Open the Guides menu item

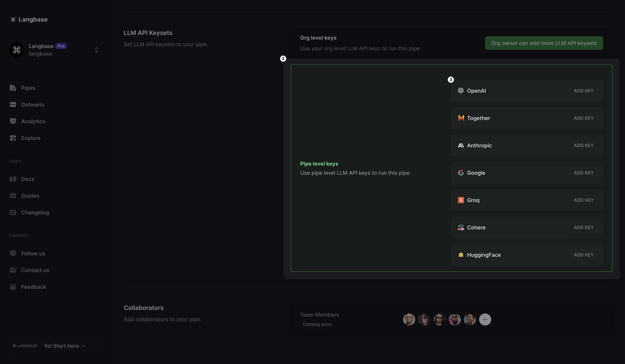coord(30,196)
